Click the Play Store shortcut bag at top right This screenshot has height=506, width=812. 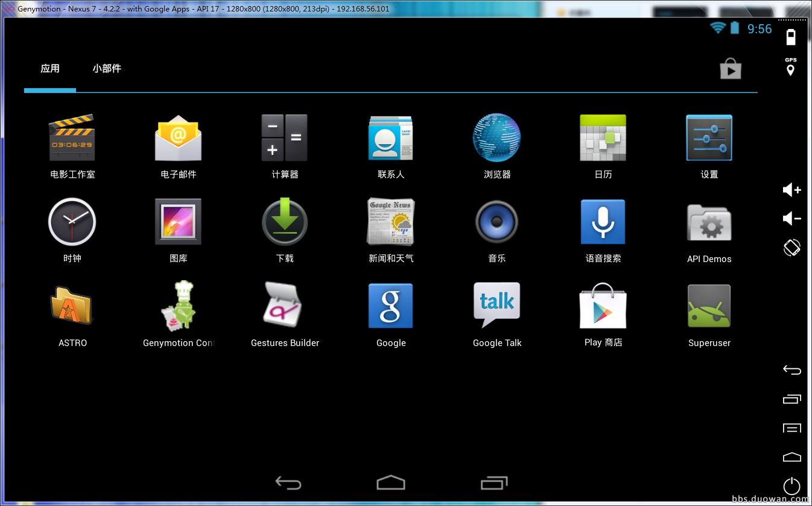tap(730, 69)
